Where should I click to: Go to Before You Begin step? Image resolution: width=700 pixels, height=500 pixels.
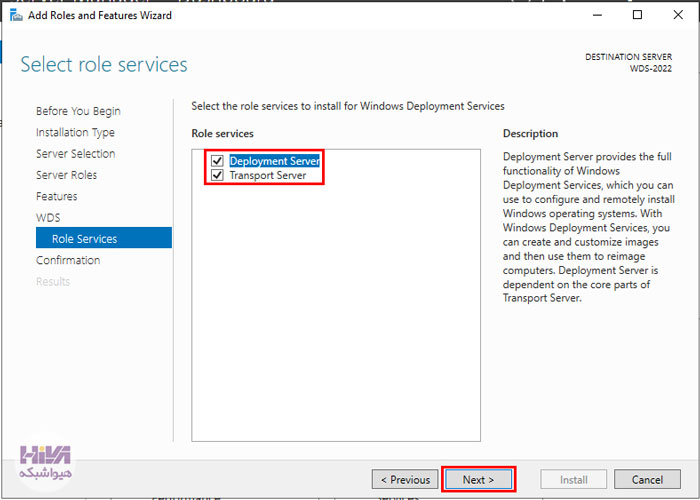[x=78, y=111]
